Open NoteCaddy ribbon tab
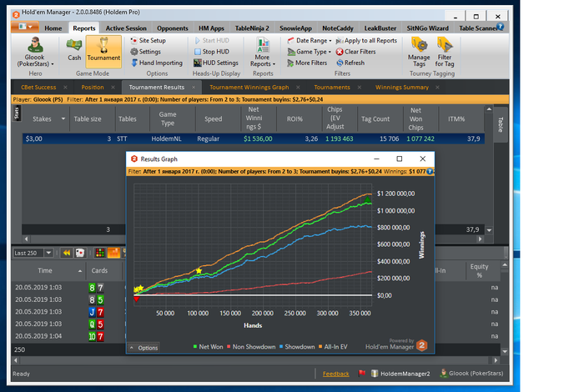The height and width of the screenshot is (392, 584). (337, 28)
